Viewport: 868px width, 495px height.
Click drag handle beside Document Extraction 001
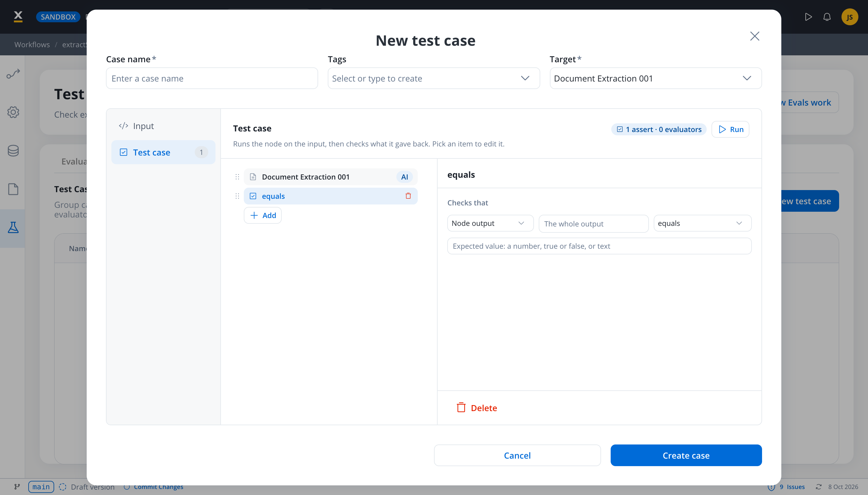[x=237, y=177]
